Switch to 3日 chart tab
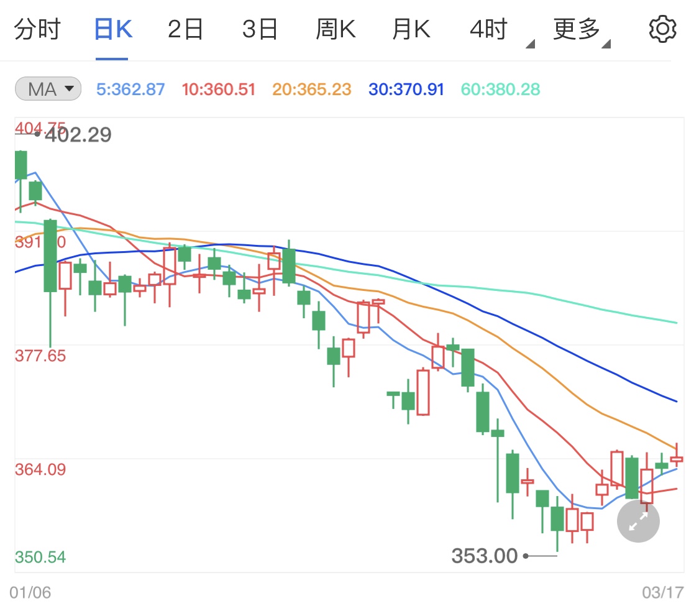Viewport: 699px width, 616px height. [x=260, y=29]
